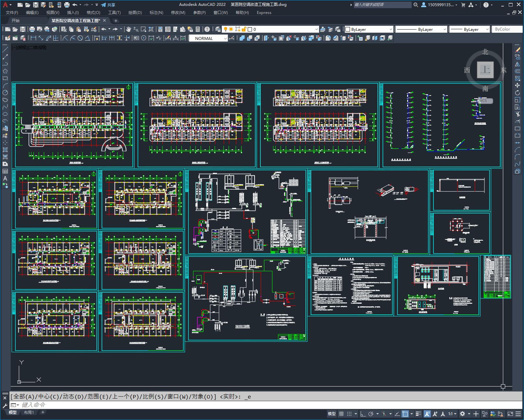524x420 pixels.
Task: Toggle the layer 0 lock icon
Action: [244, 29]
